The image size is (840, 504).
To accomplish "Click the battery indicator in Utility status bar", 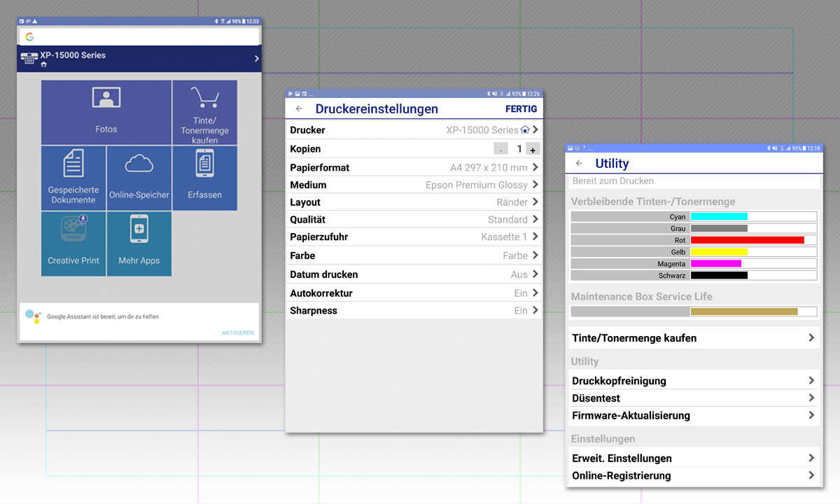I will point(804,148).
